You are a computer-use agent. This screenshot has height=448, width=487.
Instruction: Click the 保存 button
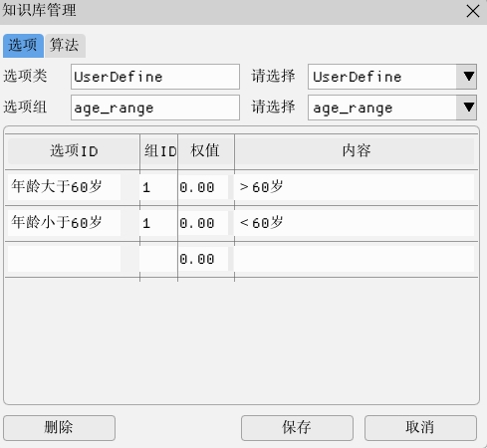tap(297, 428)
